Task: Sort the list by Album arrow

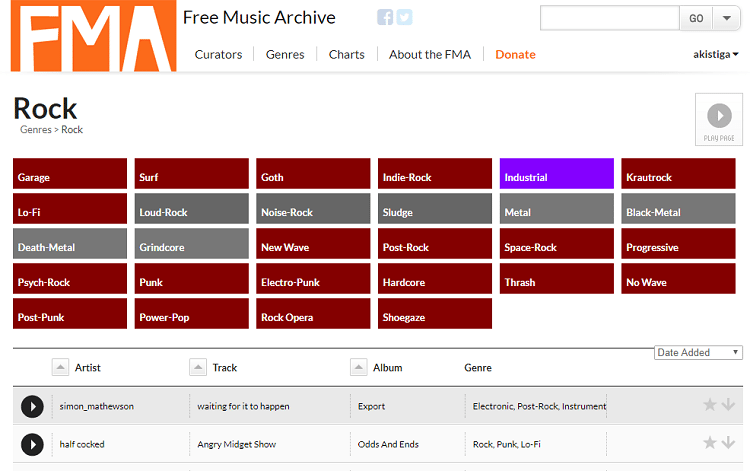Action: [x=358, y=367]
